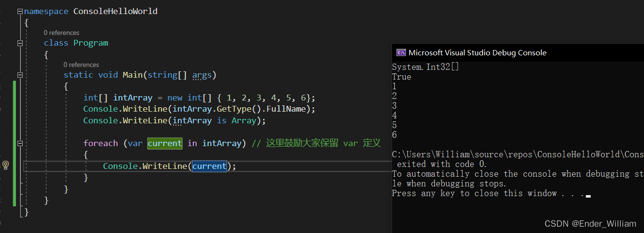Image resolution: width=644 pixels, height=233 pixels.
Task: Collapse the Main method block
Action: click(20, 75)
